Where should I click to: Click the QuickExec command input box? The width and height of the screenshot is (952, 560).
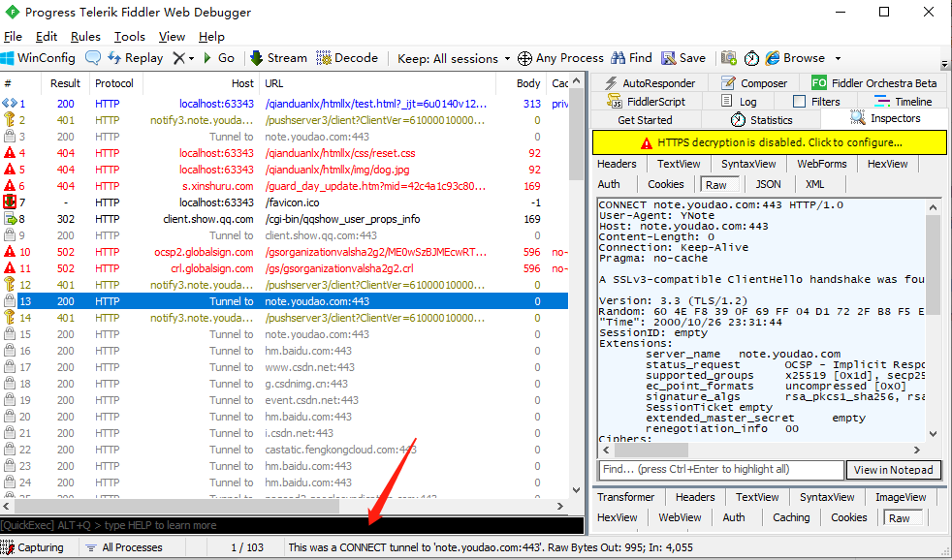292,525
